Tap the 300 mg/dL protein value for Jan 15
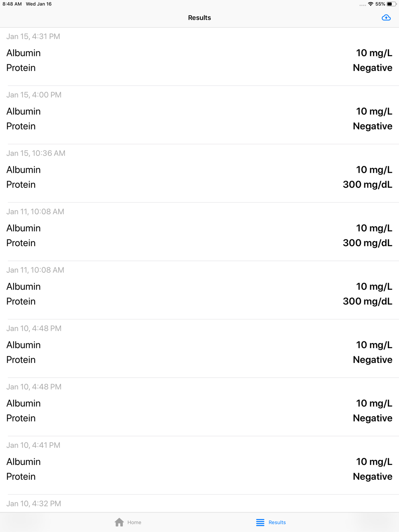Screen dimensions: 399x532 pos(367,185)
